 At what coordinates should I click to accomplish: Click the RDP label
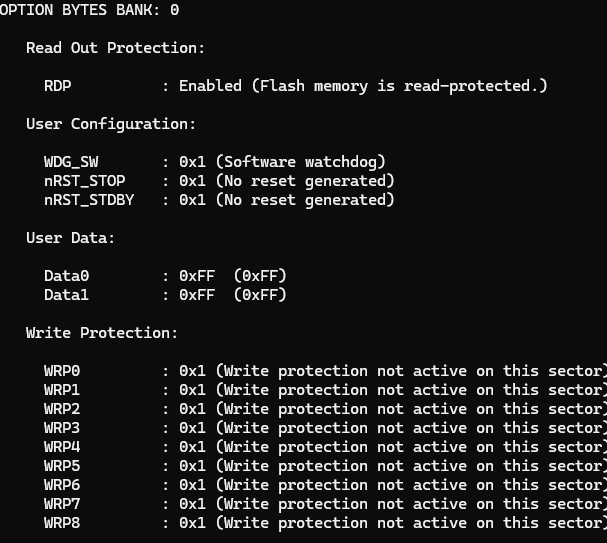[x=58, y=86]
